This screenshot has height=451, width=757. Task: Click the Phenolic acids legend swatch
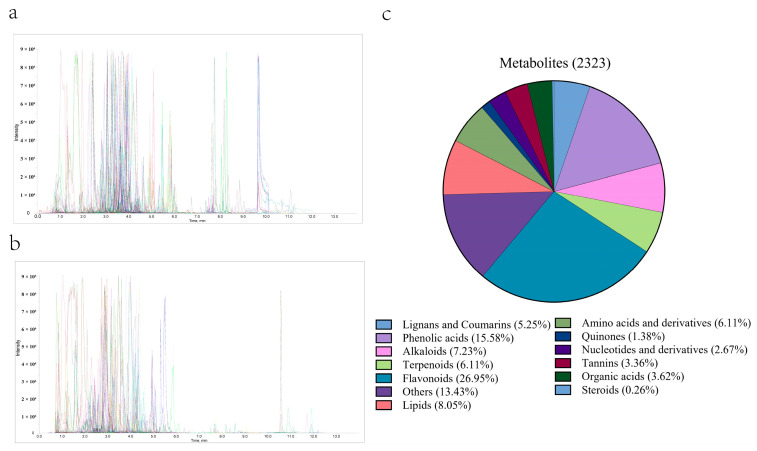click(x=384, y=338)
